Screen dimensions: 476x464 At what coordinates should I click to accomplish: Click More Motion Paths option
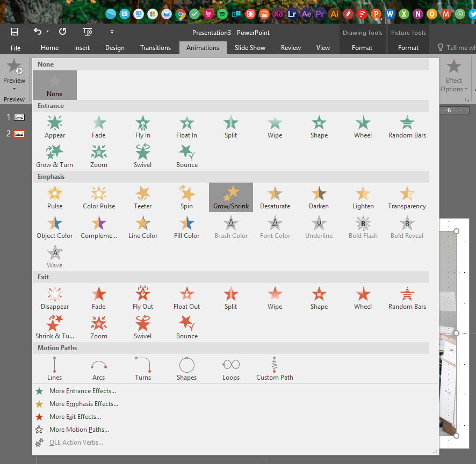(x=79, y=430)
